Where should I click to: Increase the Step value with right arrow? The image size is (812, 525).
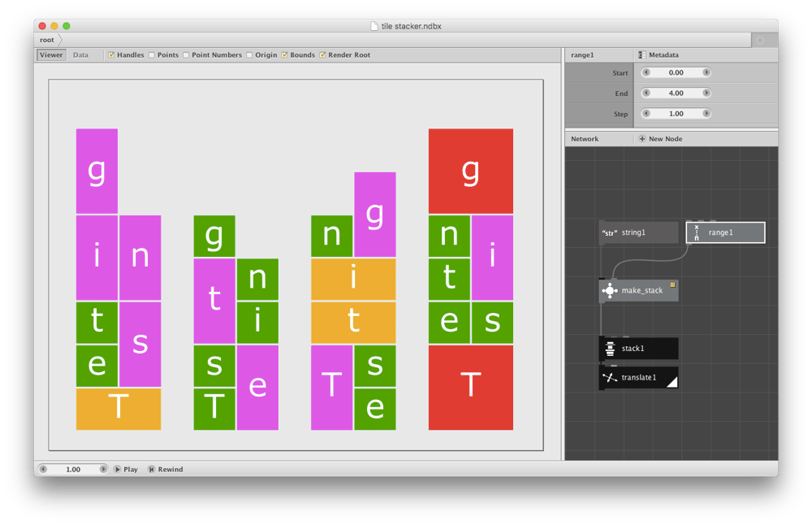point(706,114)
